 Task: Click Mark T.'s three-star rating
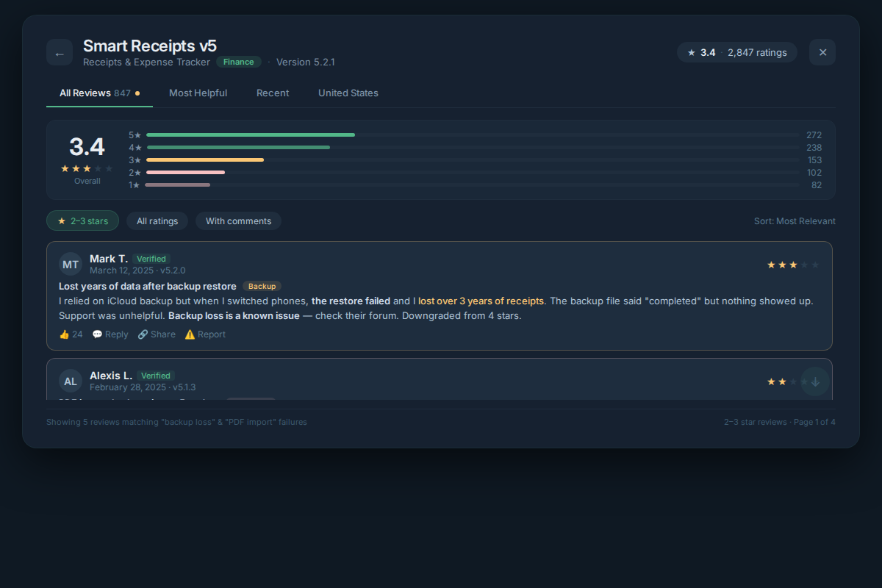coord(793,265)
